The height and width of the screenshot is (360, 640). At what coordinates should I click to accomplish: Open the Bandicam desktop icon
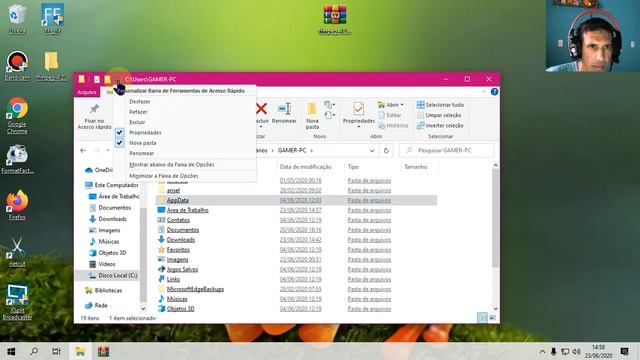(17, 65)
